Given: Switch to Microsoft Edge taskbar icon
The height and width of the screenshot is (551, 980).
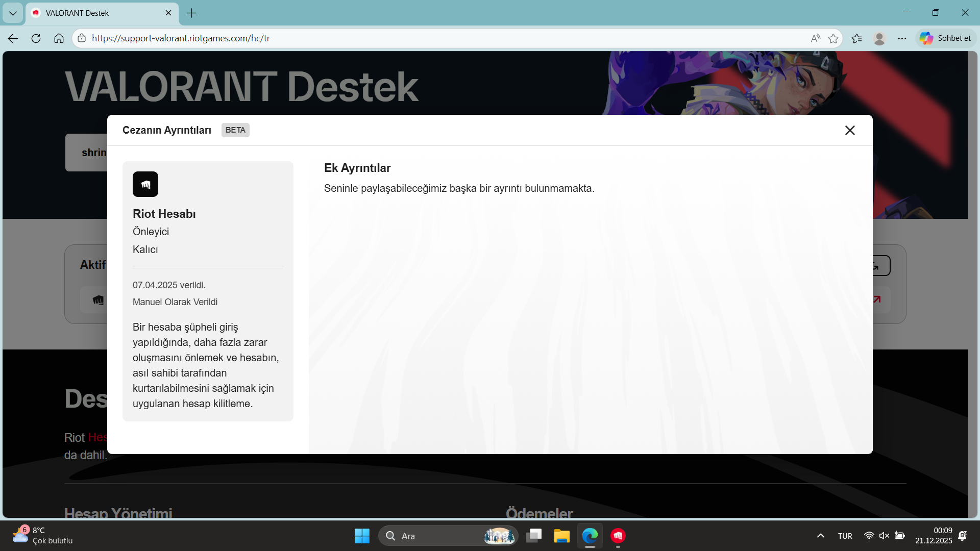Looking at the screenshot, I should coord(590,536).
